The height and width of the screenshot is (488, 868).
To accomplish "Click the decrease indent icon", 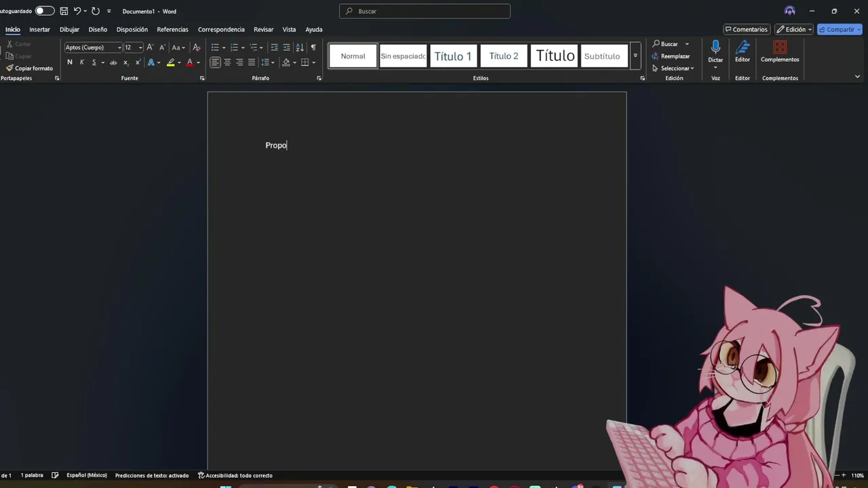I will 274,47.
